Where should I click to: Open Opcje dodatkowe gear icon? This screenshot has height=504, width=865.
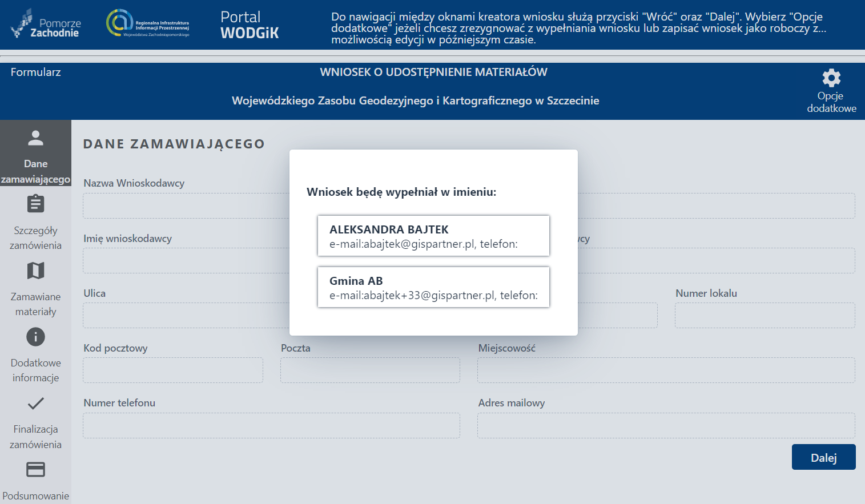tap(831, 78)
